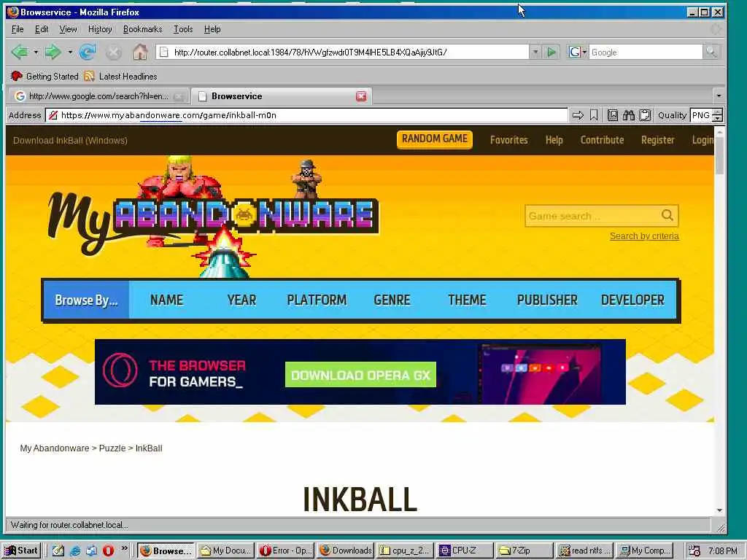Click DOWNLOAD OPERA GX button
747x560 pixels.
(360, 375)
